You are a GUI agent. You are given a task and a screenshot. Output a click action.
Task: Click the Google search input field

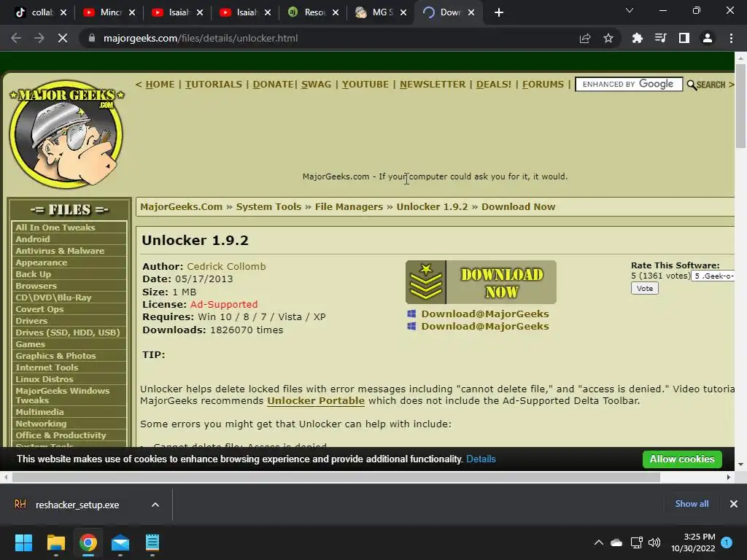coord(629,85)
